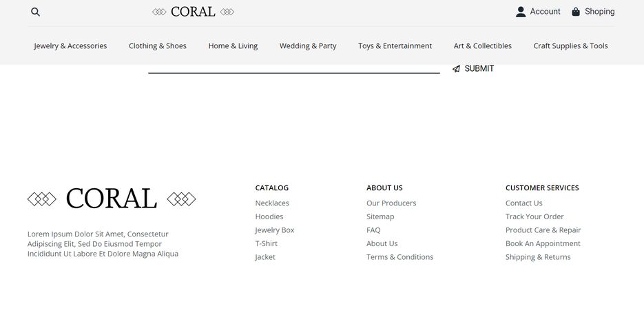Screen dimensions: 644x324
Task: Go to Terms & Conditions page
Action: pos(399,257)
